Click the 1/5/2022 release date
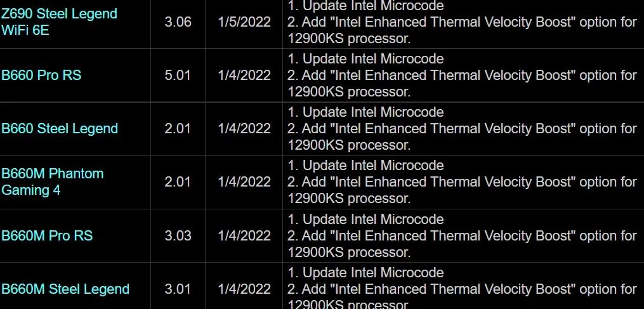 244,22
